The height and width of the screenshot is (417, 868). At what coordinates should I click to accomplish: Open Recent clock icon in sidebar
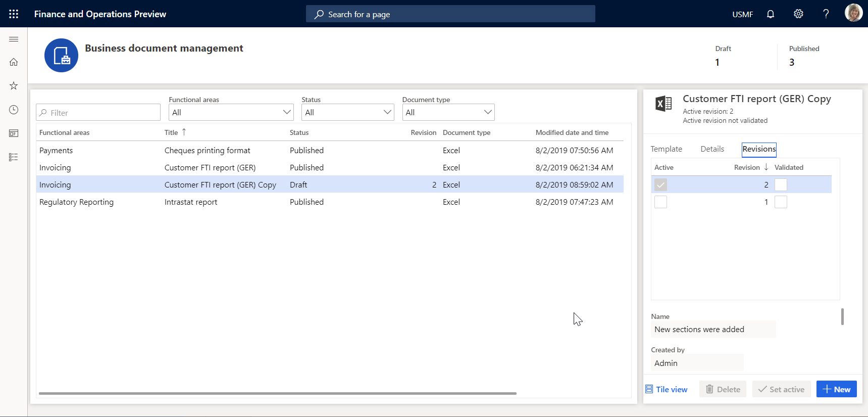[x=14, y=110]
